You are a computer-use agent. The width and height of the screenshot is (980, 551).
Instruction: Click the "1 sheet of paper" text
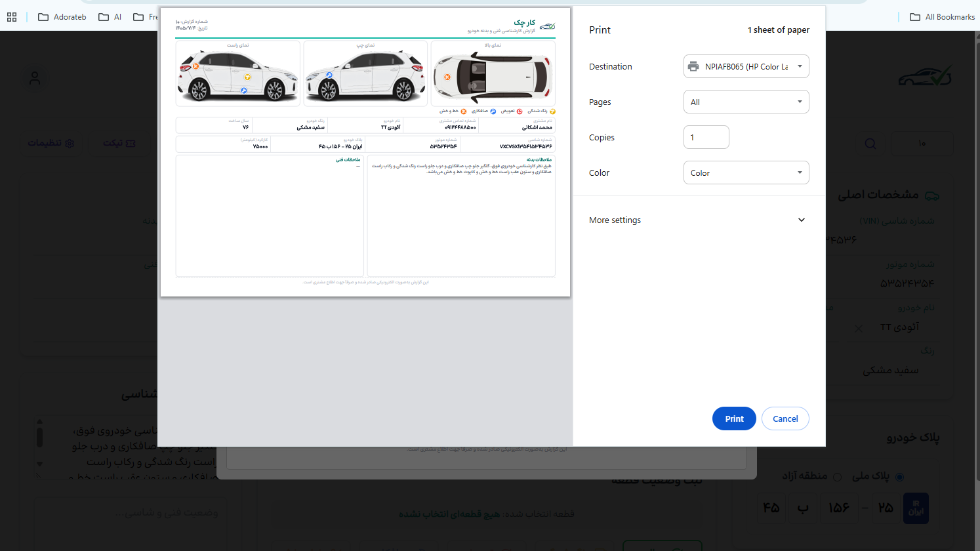click(779, 30)
